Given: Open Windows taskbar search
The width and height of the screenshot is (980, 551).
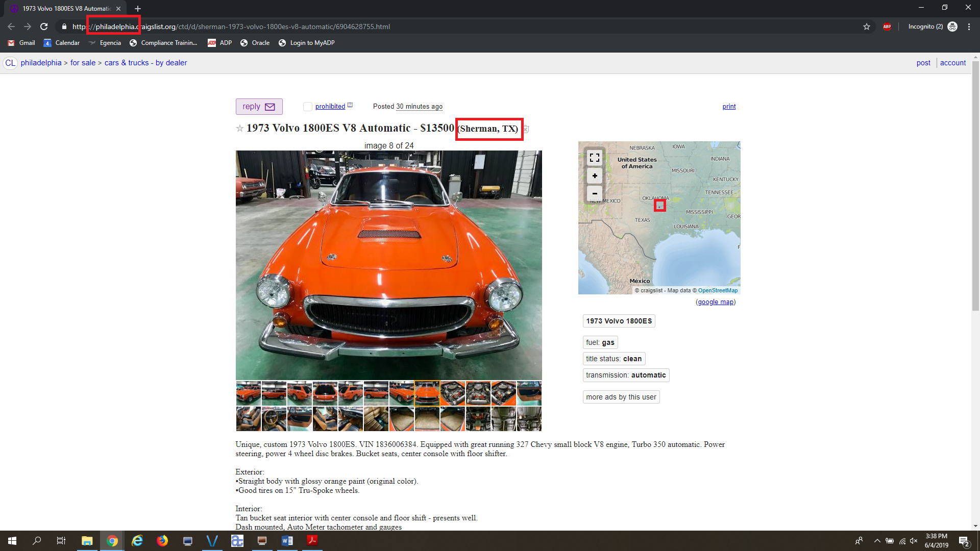Looking at the screenshot, I should (x=37, y=541).
